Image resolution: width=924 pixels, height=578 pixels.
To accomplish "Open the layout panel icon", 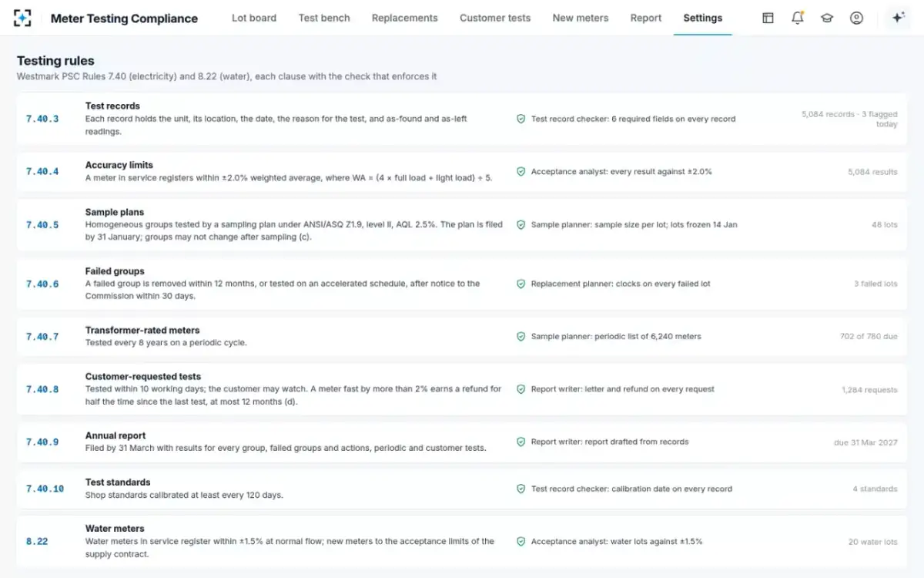I will coord(768,18).
